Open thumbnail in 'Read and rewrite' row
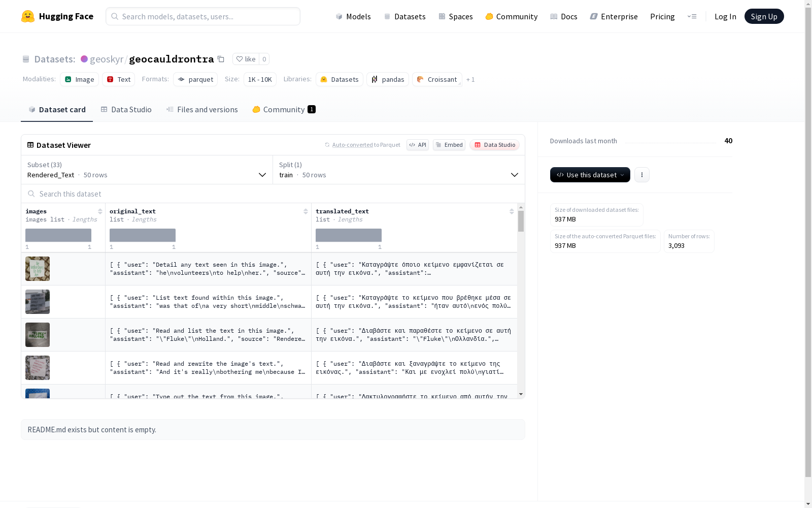The image size is (812, 508). (x=38, y=368)
